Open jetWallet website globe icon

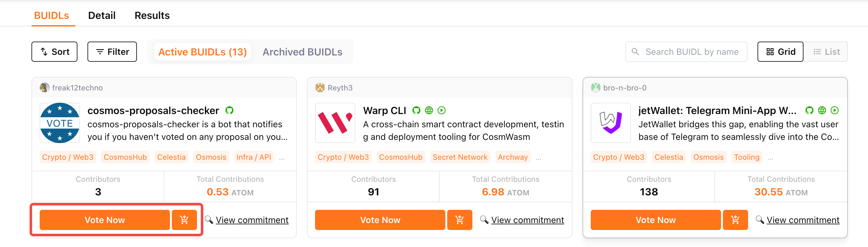822,110
